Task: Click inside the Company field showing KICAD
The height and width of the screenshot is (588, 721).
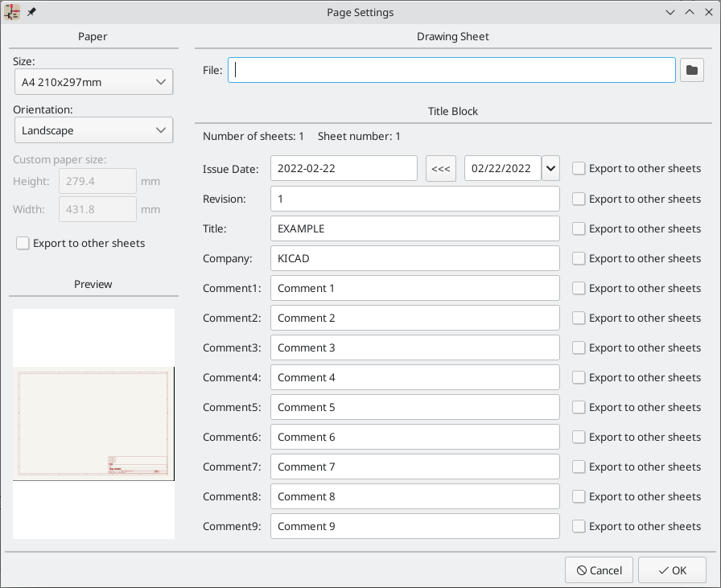Action: pyautogui.click(x=414, y=257)
